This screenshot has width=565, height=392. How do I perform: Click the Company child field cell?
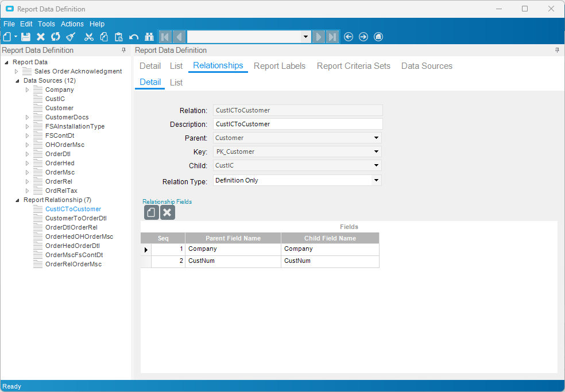click(x=330, y=249)
